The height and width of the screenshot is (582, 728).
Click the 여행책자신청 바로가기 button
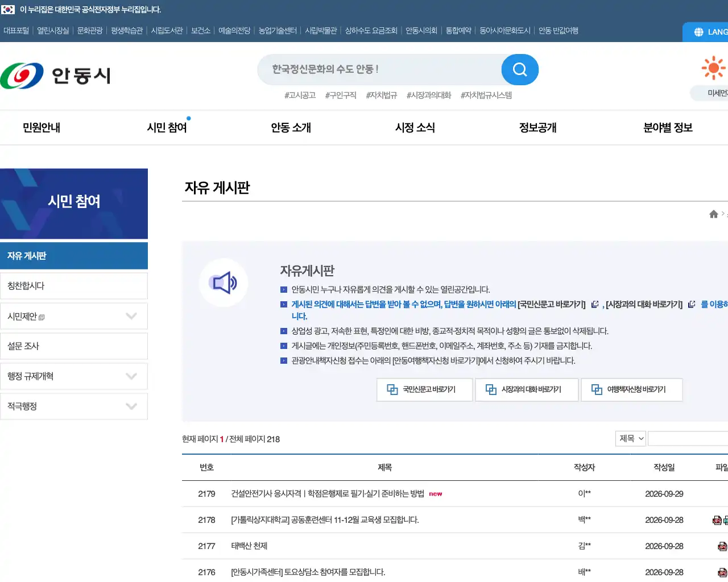(x=632, y=390)
